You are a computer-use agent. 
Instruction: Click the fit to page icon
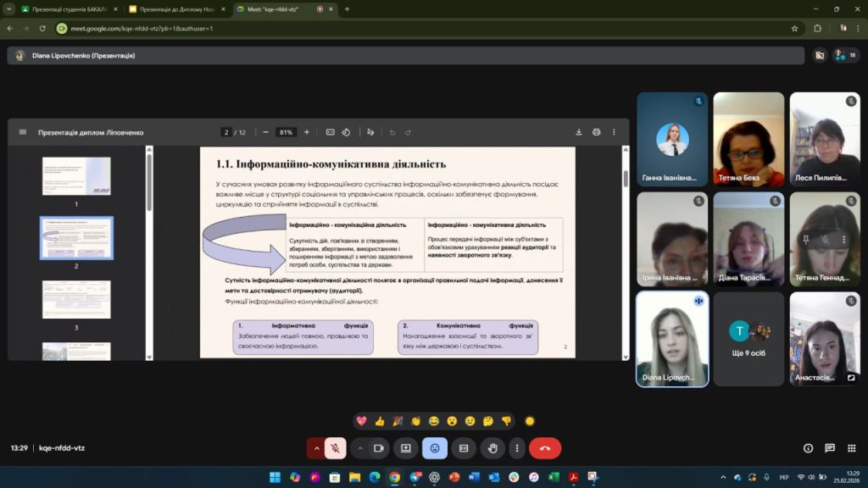[330, 132]
